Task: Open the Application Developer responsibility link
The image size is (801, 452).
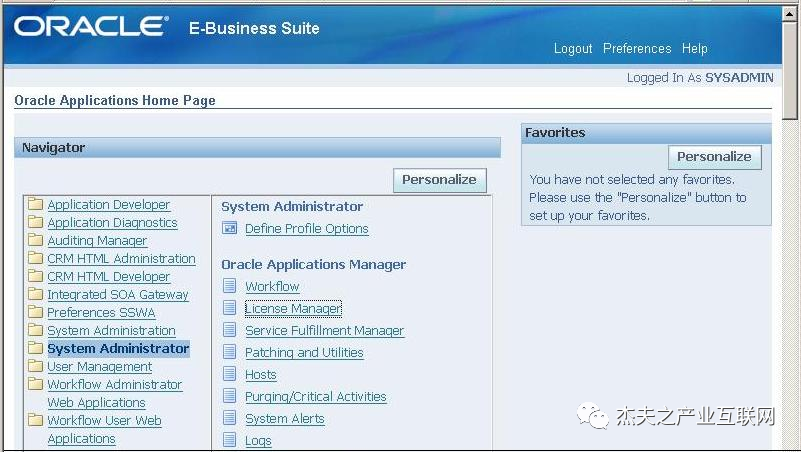Action: [x=109, y=205]
